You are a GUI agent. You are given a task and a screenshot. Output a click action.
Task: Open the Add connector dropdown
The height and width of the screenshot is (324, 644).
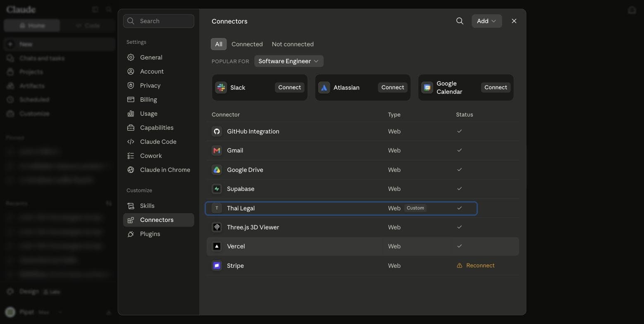click(x=487, y=21)
